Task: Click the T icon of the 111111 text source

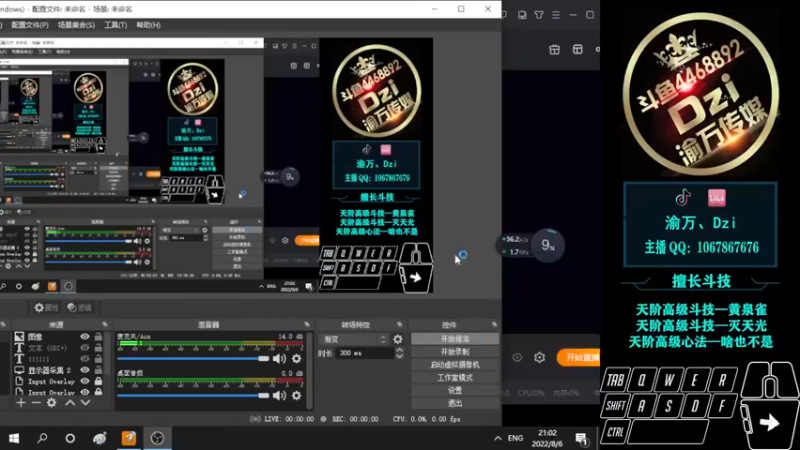Action: (19, 359)
